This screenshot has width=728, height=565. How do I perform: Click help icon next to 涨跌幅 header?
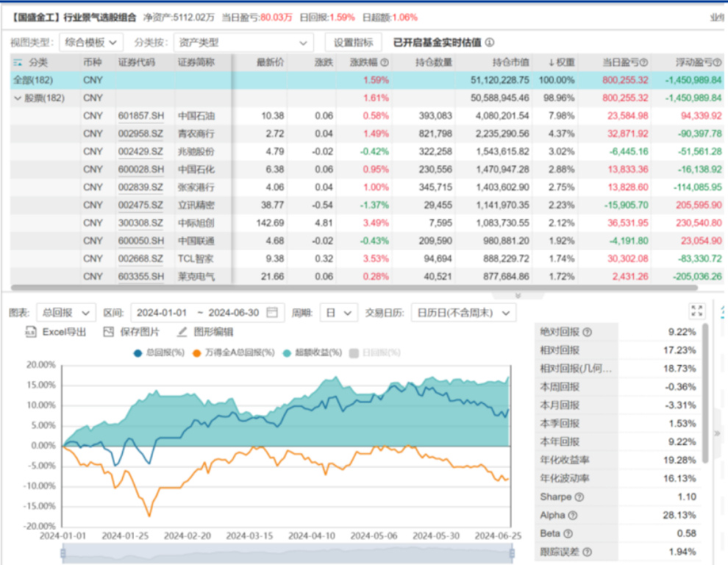[385, 63]
